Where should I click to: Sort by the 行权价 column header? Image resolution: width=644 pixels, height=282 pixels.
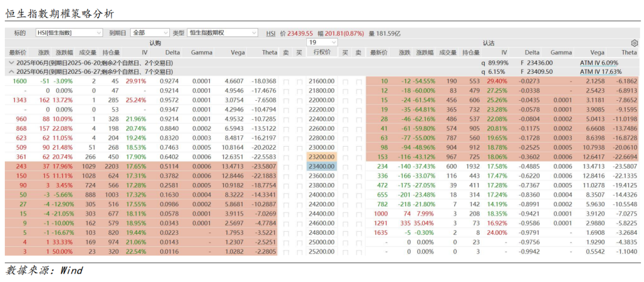pyautogui.click(x=322, y=52)
